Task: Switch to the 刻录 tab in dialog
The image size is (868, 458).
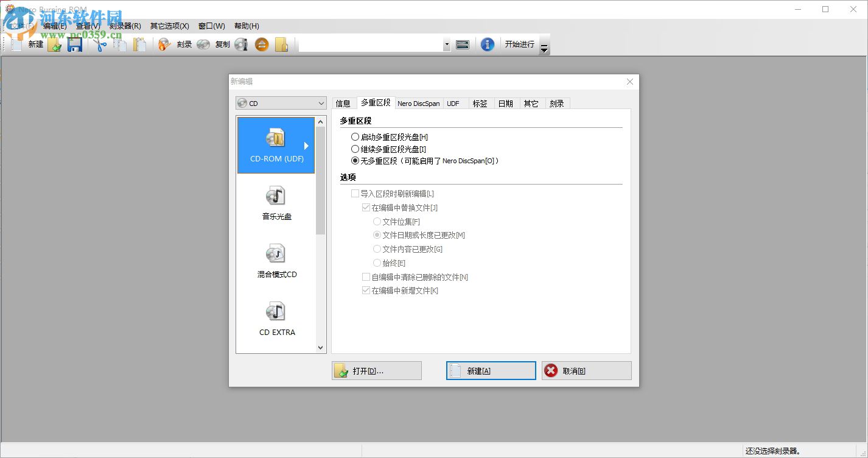Action: tap(557, 104)
